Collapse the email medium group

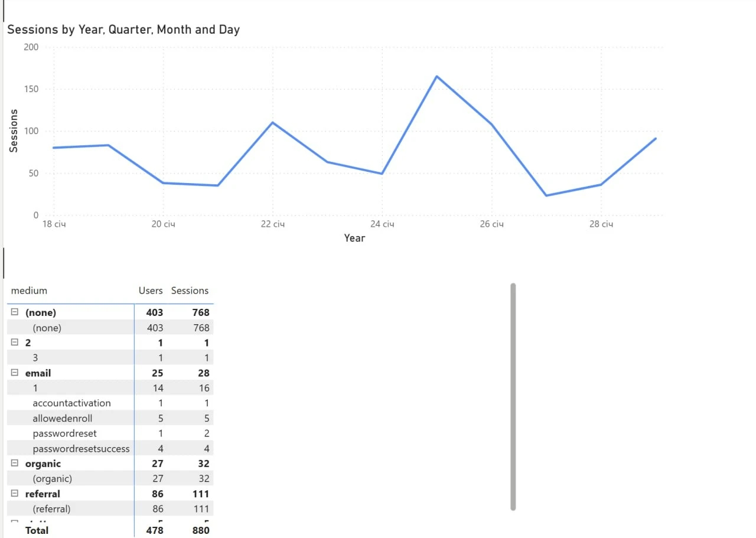click(15, 373)
